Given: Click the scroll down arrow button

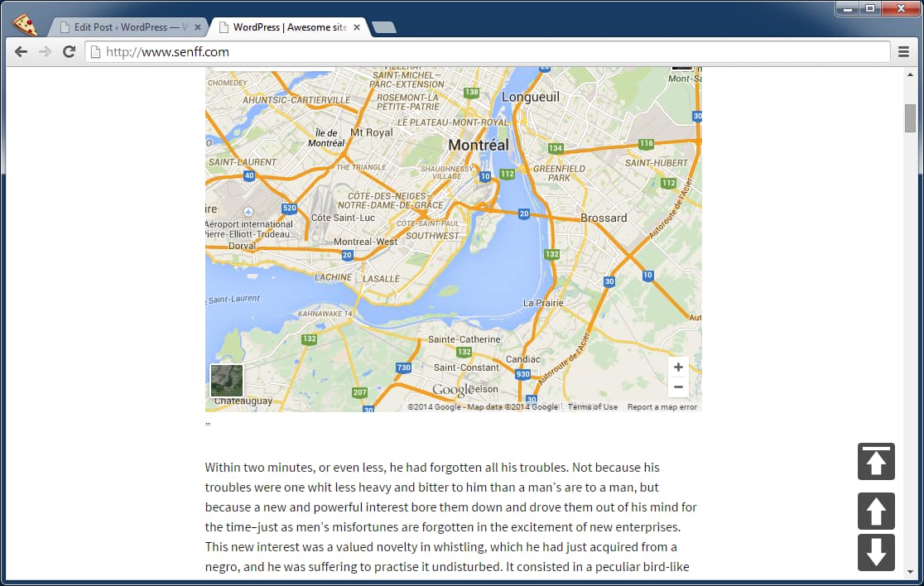Looking at the screenshot, I should click(x=876, y=552).
